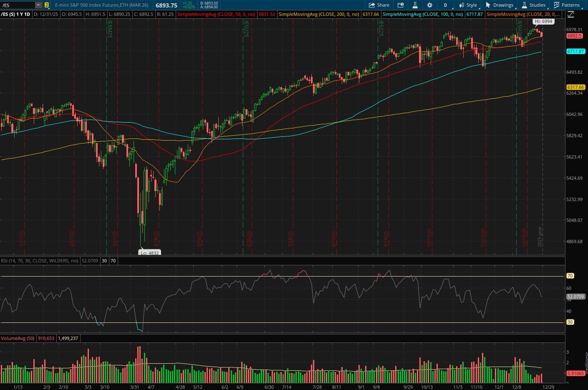The width and height of the screenshot is (588, 390).
Task: Click the Lo: 4832 price bubble
Action: pos(149,253)
